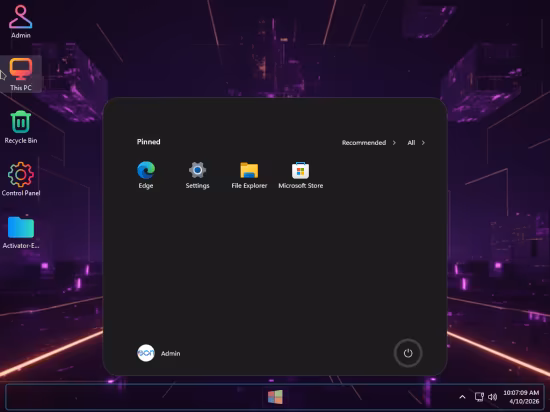
Task: Open Control Panel desktop shortcut
Action: tap(21, 179)
